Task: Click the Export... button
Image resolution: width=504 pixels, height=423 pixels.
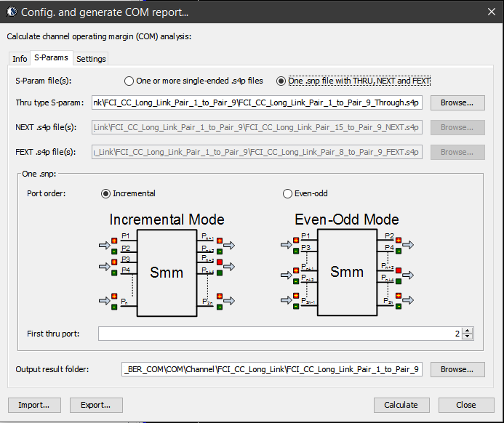Action: pos(96,405)
